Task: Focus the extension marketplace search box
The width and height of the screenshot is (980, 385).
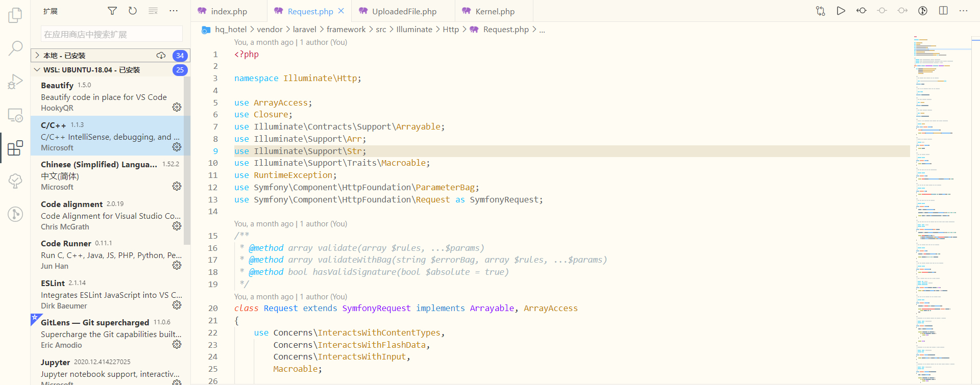Action: point(111,34)
